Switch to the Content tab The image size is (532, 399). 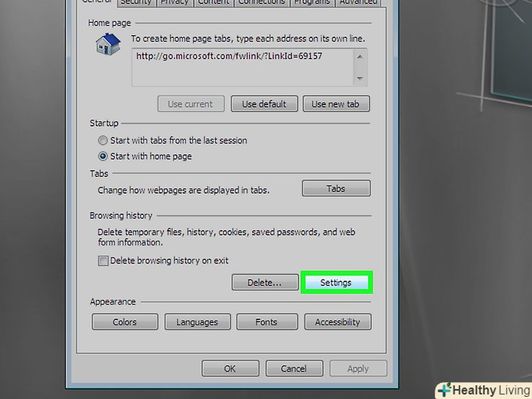click(x=213, y=3)
